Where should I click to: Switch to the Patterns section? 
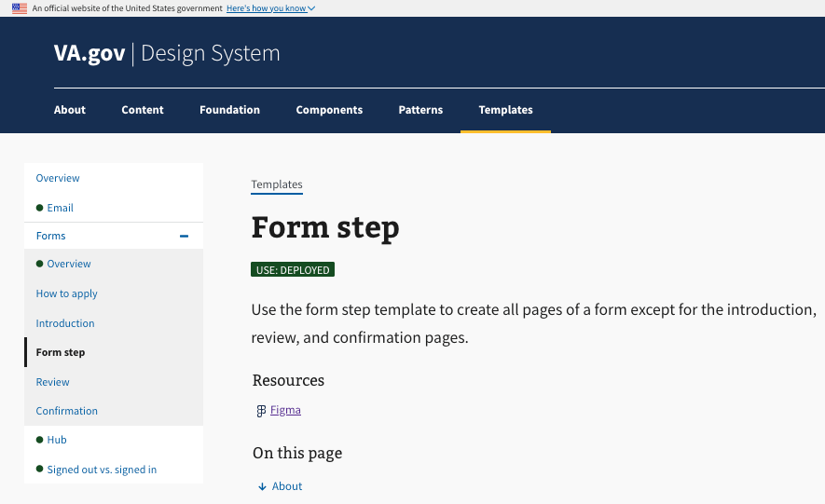[x=420, y=110]
